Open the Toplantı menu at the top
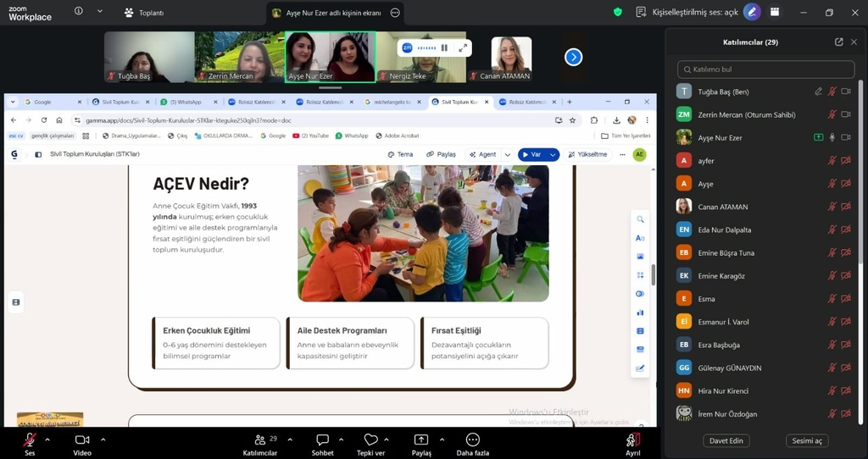 pos(143,13)
